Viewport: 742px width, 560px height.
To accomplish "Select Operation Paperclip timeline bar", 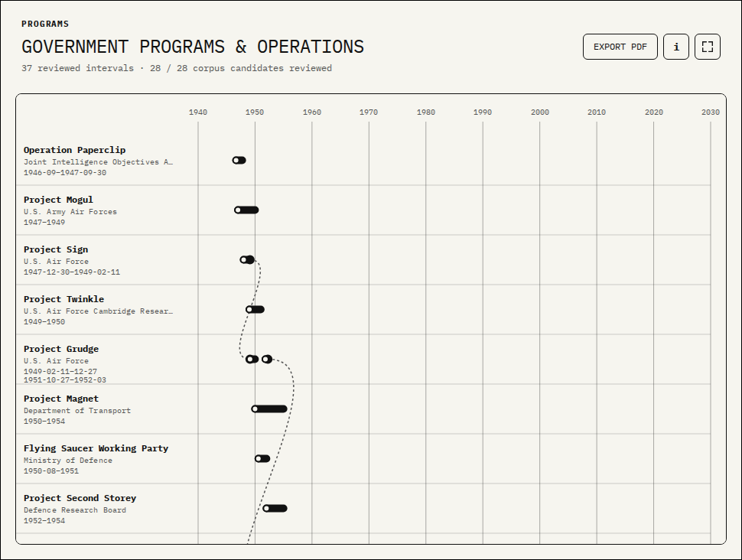I will click(x=239, y=161).
